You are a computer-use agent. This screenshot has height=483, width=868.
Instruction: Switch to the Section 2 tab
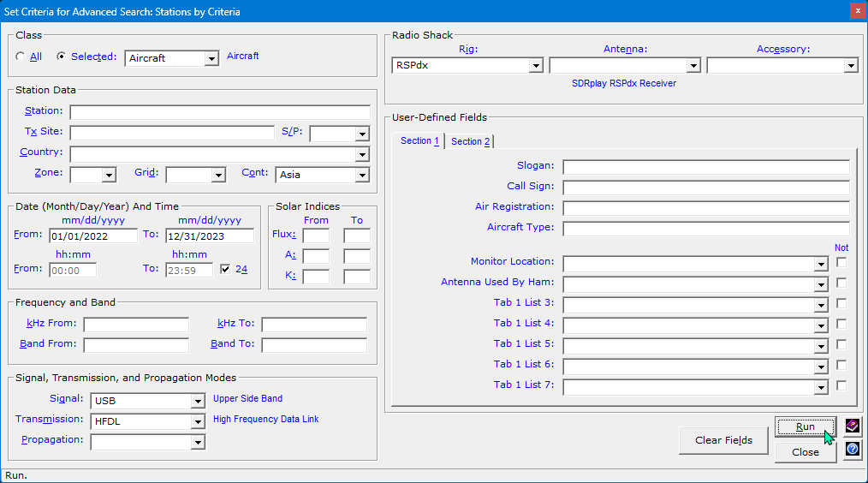(470, 141)
